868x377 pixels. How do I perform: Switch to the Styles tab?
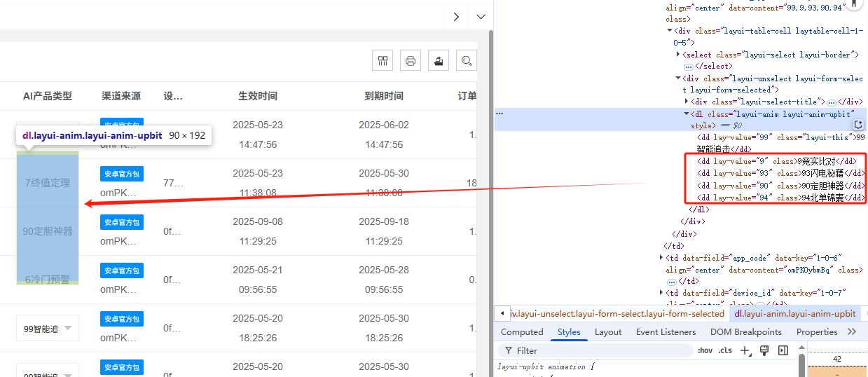pos(569,332)
